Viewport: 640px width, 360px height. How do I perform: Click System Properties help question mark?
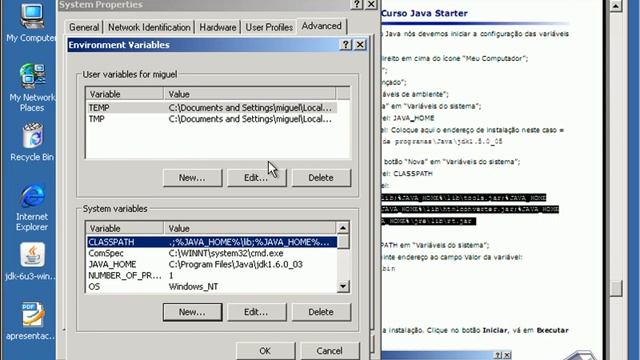[x=357, y=4]
